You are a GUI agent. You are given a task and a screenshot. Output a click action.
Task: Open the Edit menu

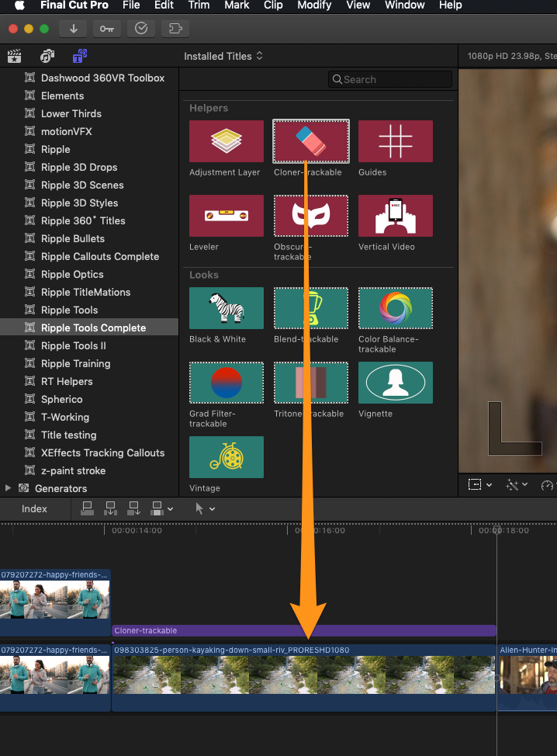coord(164,5)
